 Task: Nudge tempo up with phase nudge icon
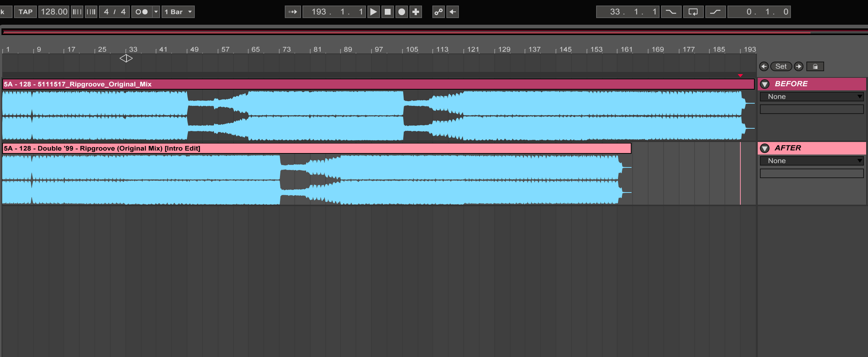tap(91, 12)
